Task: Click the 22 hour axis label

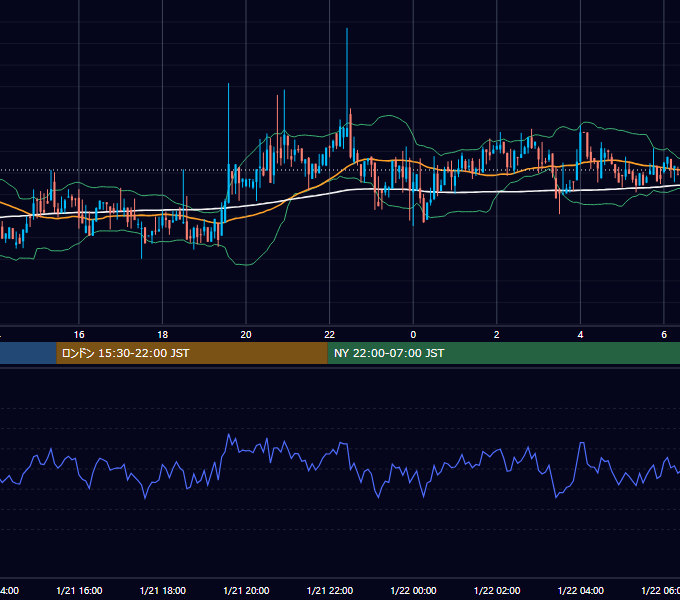Action: coord(330,335)
